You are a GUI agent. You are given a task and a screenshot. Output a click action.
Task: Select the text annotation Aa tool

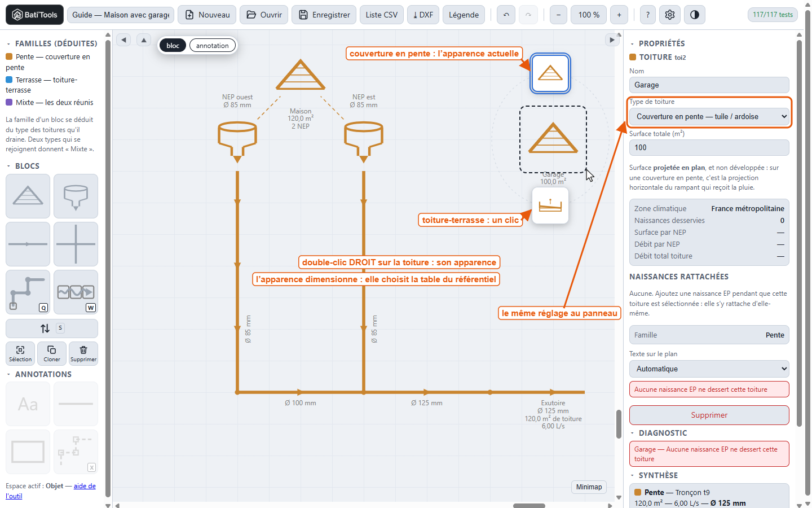coord(28,404)
